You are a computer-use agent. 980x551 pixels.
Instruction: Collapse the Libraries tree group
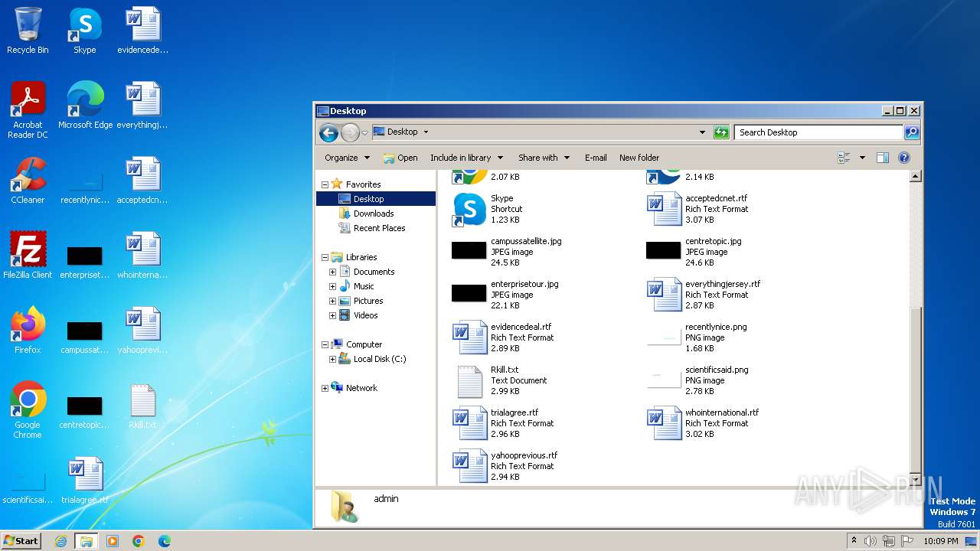click(x=325, y=257)
